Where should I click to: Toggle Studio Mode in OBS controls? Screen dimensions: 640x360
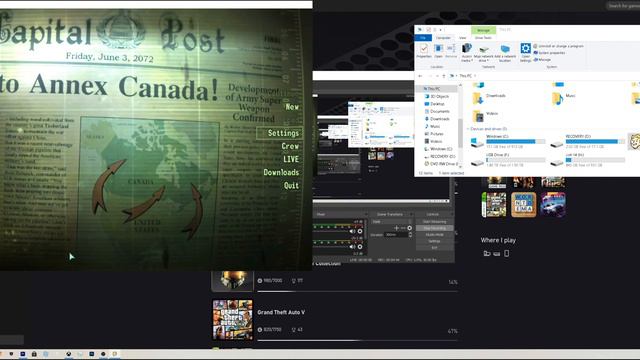click(434, 235)
